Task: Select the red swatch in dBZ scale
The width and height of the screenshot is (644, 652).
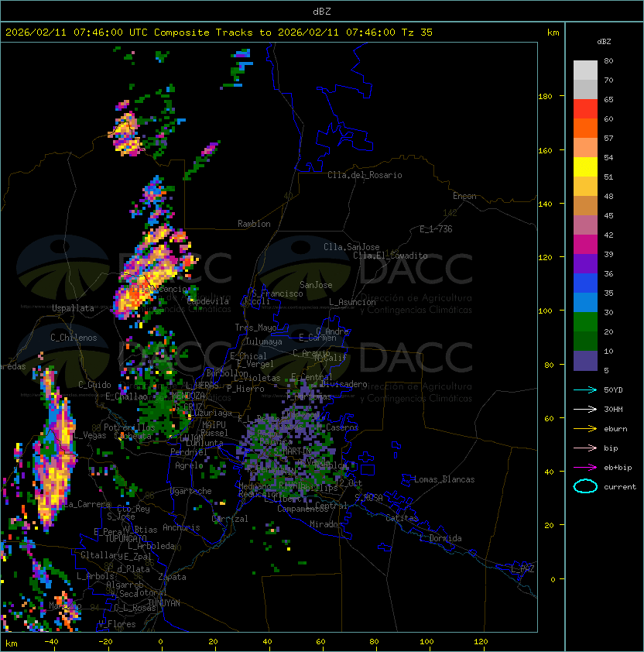Action: pyautogui.click(x=585, y=109)
